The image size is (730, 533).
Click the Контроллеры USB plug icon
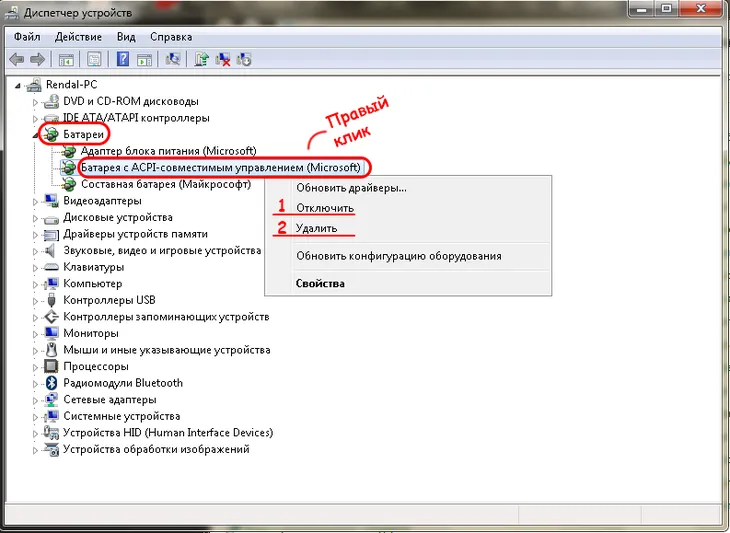[x=52, y=300]
